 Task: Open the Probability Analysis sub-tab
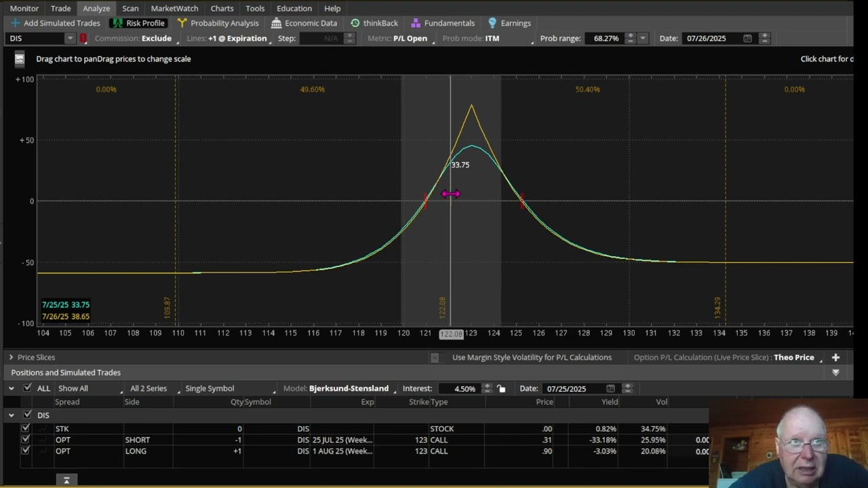(218, 23)
